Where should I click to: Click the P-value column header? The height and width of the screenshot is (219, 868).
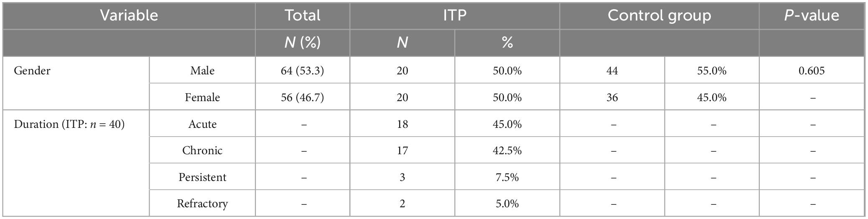coord(811,15)
